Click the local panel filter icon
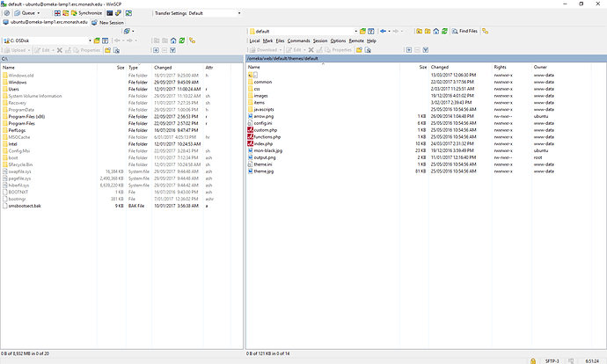Viewport: 607px width, 364px height. [105, 40]
